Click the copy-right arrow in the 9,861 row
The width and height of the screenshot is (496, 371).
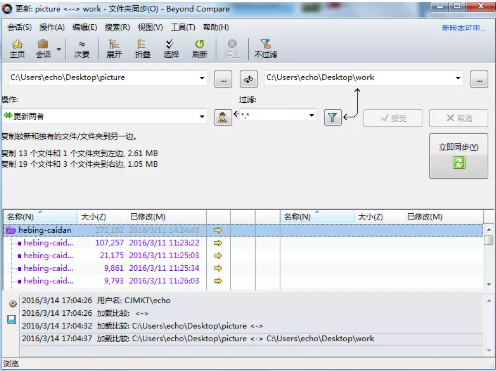coord(218,268)
